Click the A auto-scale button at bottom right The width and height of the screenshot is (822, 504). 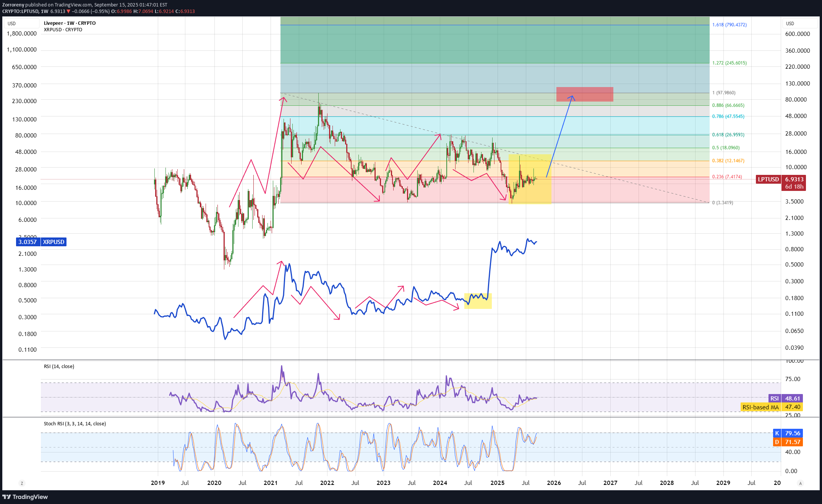click(x=800, y=483)
